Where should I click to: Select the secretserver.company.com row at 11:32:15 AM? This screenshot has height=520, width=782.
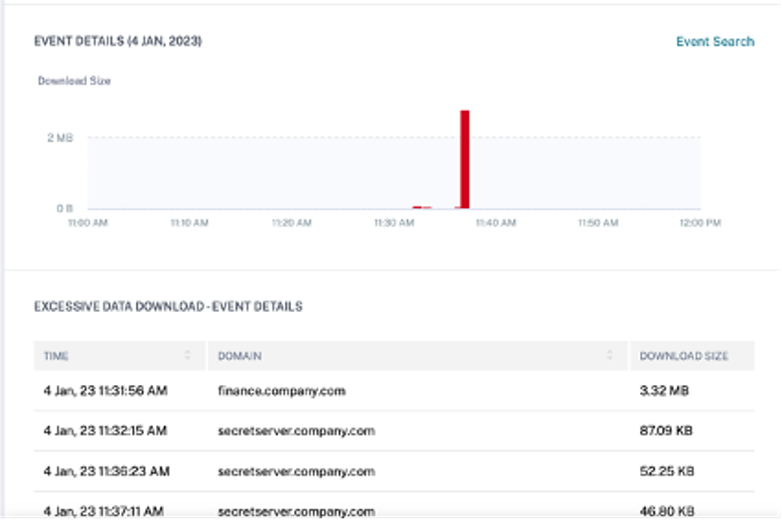(296, 431)
